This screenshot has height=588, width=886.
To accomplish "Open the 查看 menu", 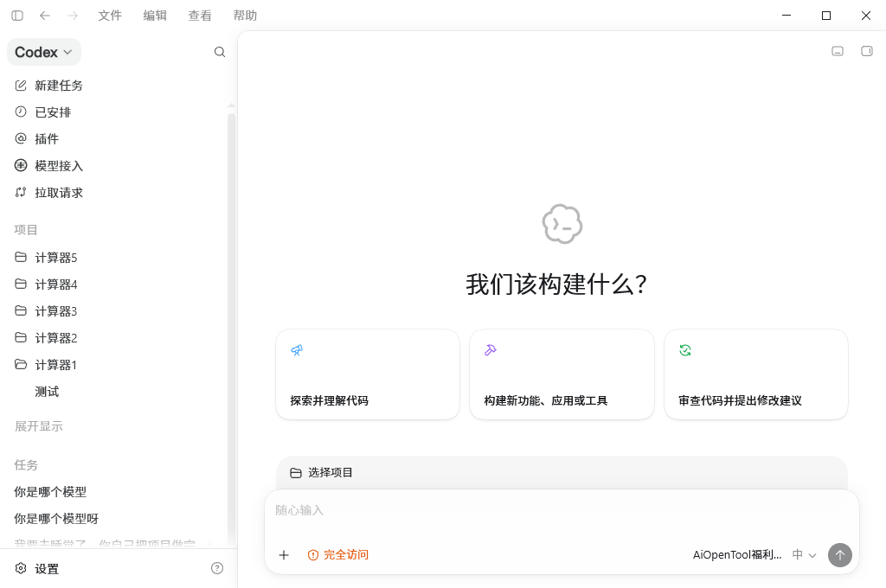I will 200,16.
